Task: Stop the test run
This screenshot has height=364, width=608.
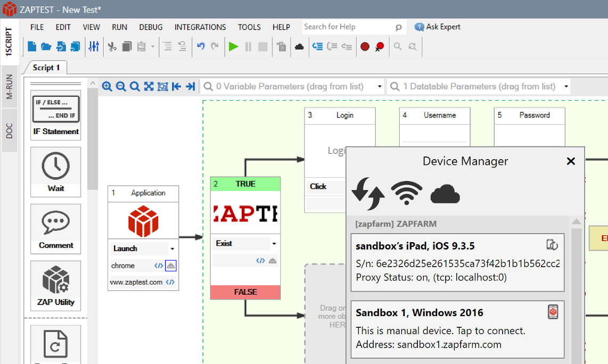Action: pyautogui.click(x=263, y=46)
